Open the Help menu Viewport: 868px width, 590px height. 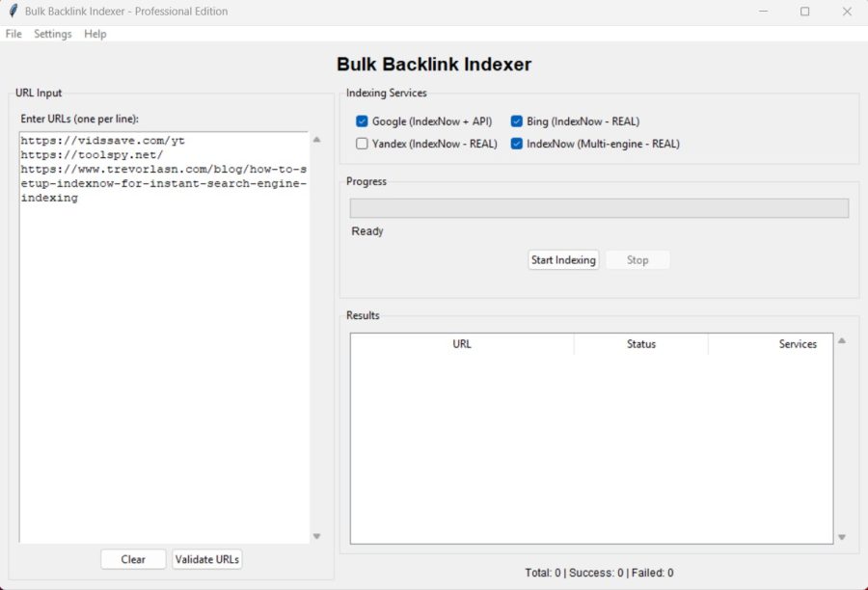coord(95,34)
